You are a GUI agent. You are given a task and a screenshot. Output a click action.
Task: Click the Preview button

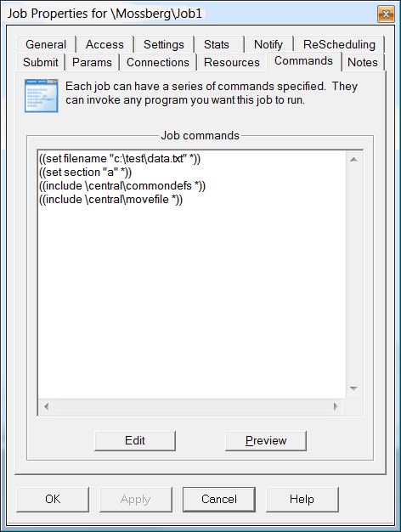(x=266, y=441)
